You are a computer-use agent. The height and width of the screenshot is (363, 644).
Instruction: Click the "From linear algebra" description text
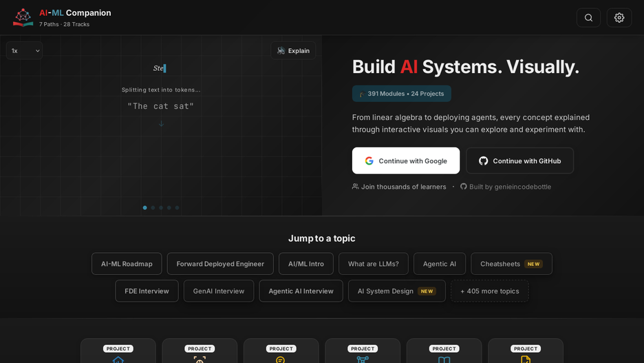[471, 123]
